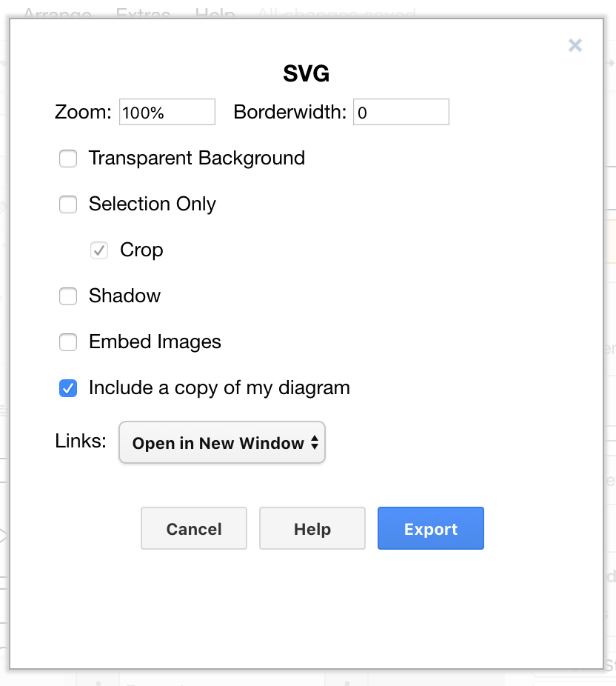Click inside the Zoom percentage field
This screenshot has width=616, height=686.
coord(167,111)
